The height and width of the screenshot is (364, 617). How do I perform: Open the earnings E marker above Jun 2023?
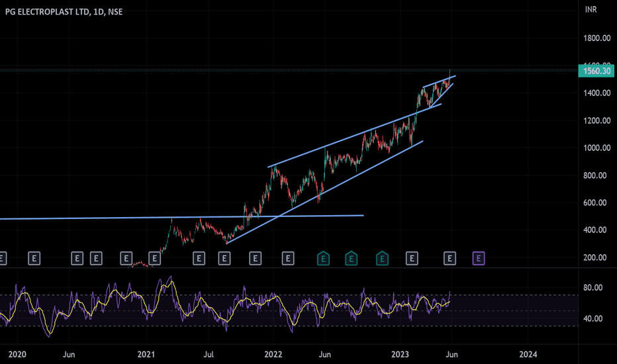tap(450, 259)
